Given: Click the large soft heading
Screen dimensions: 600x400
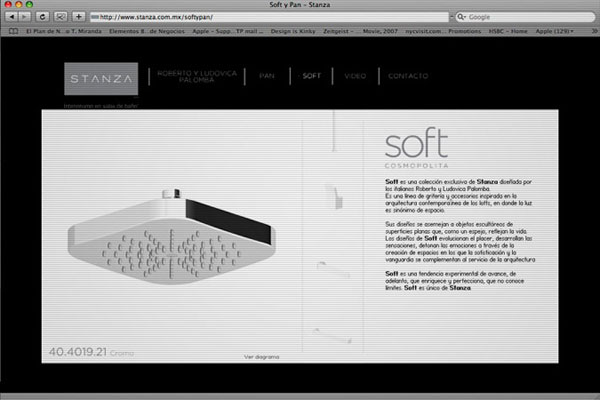Looking at the screenshot, I should 416,142.
